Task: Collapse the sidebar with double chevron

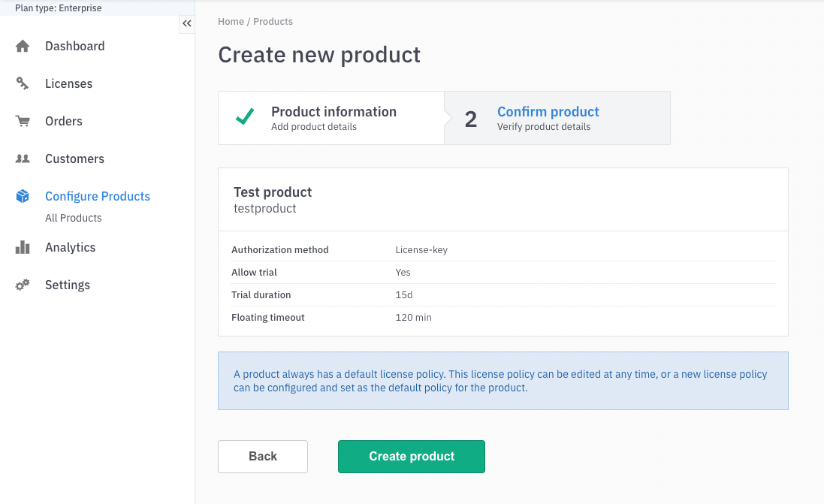Action: click(x=187, y=24)
